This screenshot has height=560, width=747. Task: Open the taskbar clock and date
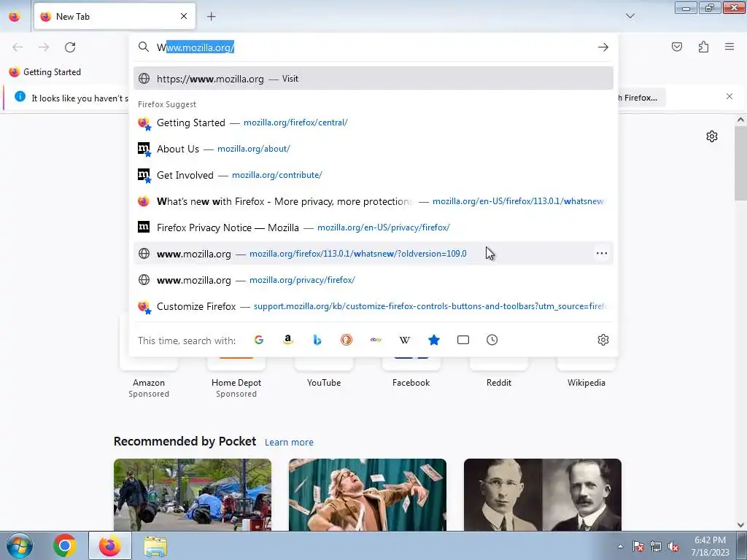[x=710, y=546]
